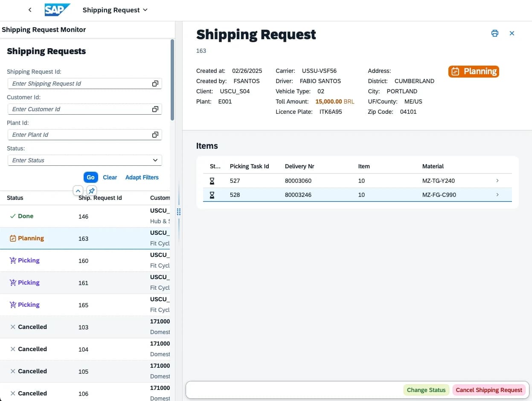
Task: Open Adapt Filters
Action: pyautogui.click(x=142, y=177)
